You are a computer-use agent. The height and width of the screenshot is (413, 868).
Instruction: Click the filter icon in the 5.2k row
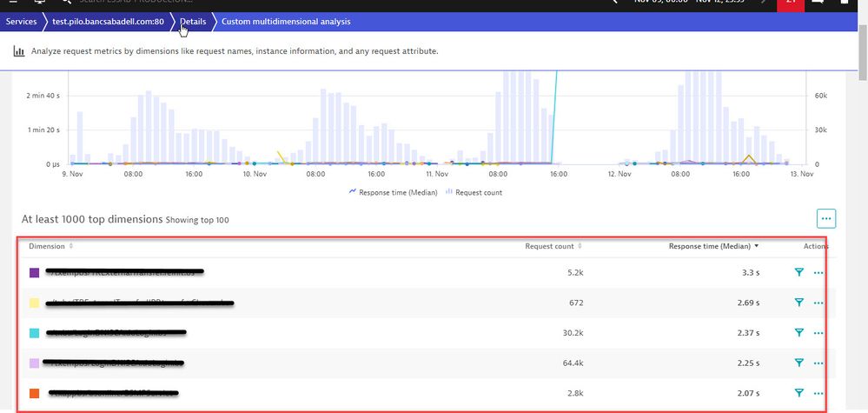click(798, 272)
